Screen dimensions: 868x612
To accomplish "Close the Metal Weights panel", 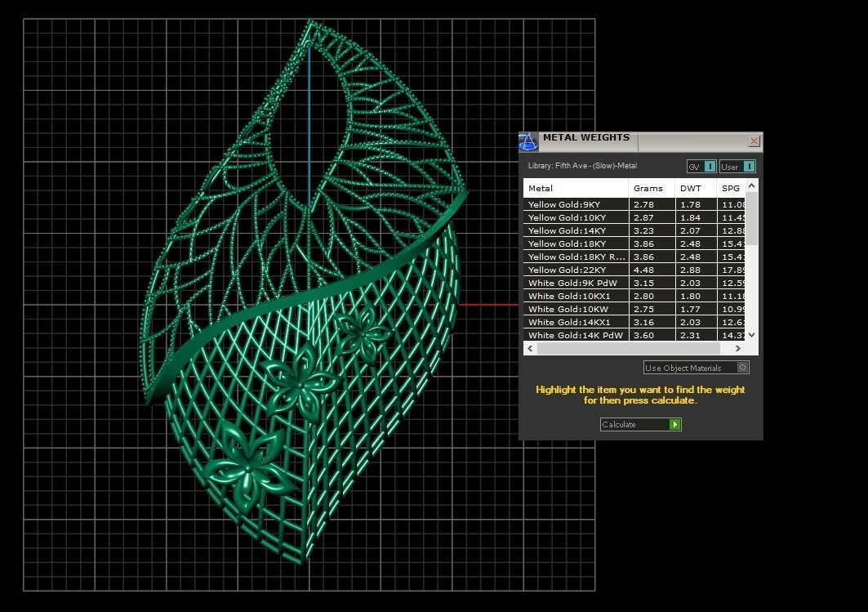I will [754, 141].
